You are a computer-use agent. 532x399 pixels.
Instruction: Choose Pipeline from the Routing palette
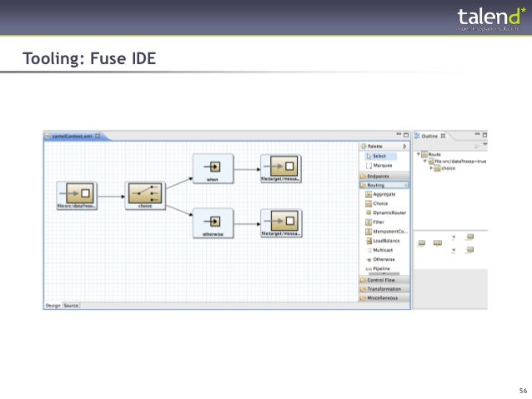378,268
